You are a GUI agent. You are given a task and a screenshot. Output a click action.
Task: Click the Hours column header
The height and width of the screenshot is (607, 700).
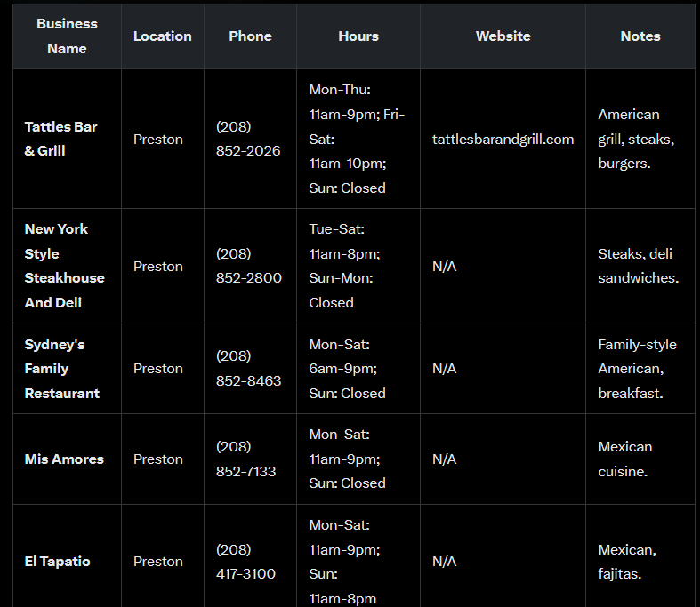358,36
